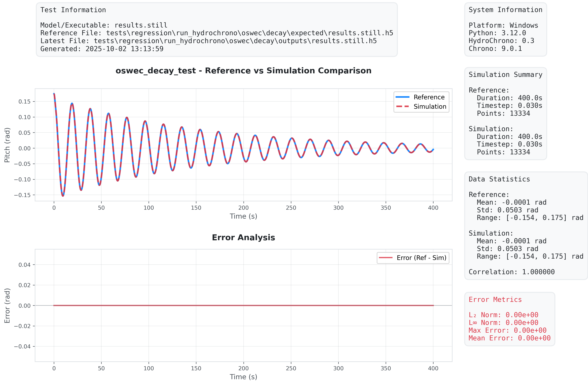Click the System Information box heading
The height and width of the screenshot is (385, 588).
point(506,10)
